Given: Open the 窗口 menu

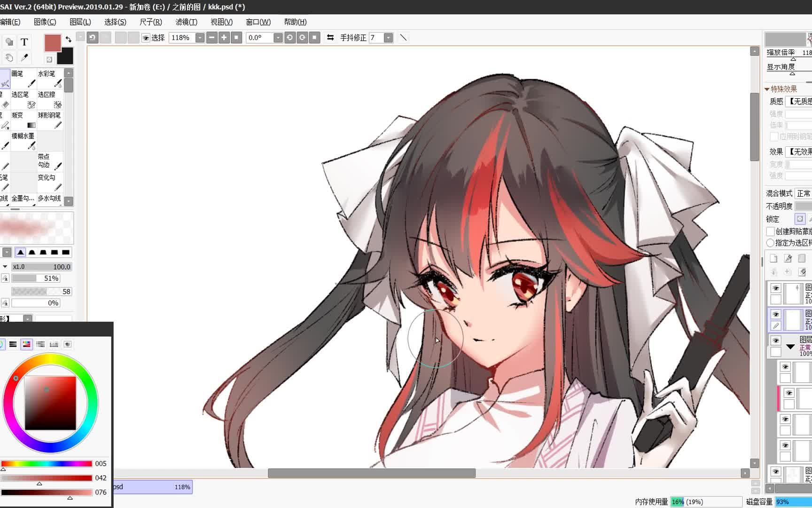Looking at the screenshot, I should pyautogui.click(x=258, y=22).
